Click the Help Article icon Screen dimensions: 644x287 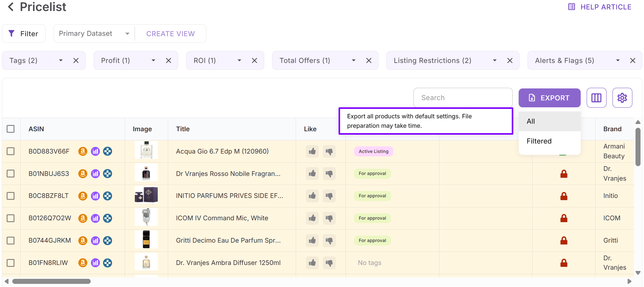coord(571,7)
